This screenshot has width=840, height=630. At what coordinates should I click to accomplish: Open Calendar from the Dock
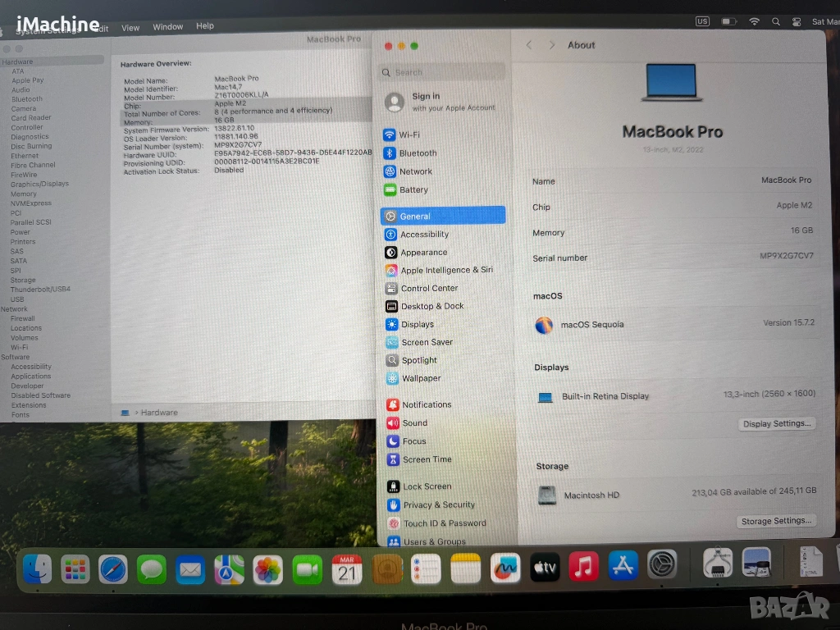point(347,569)
